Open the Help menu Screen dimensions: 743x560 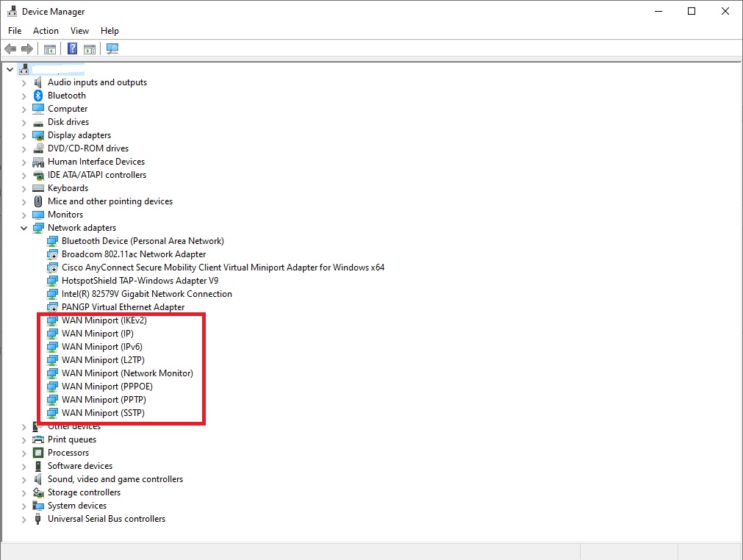coord(110,31)
